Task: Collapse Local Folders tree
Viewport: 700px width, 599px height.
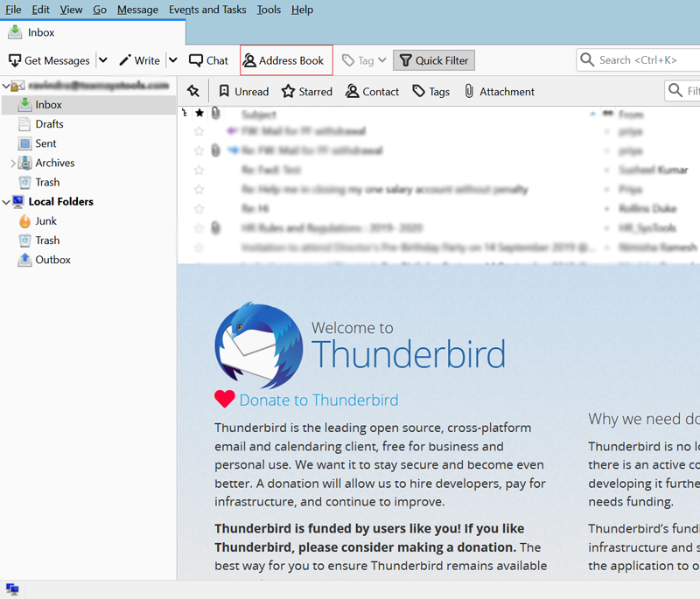Action: pos(6,202)
